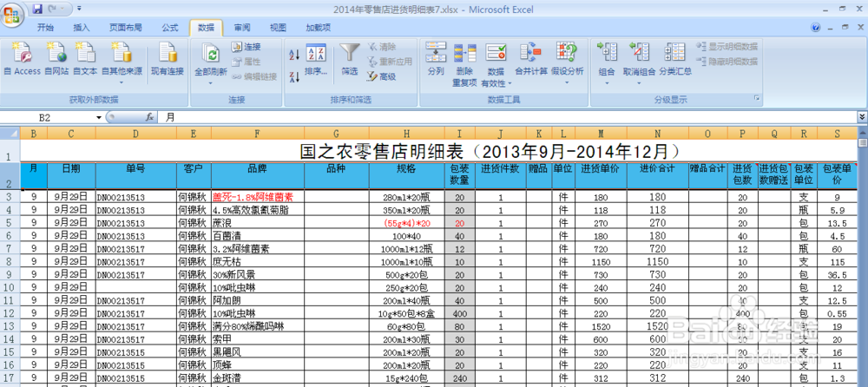
Task: Click subtotal (分类汇总)
Action: [x=675, y=60]
